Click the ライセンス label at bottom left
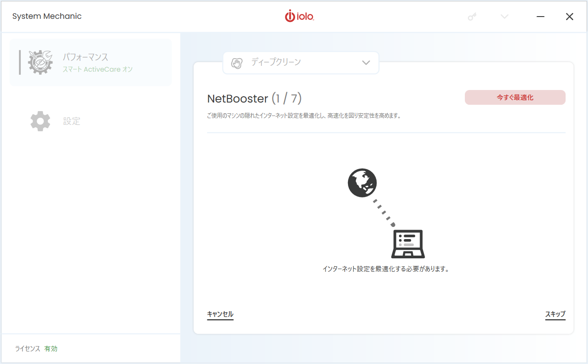588x364 pixels. click(x=27, y=348)
